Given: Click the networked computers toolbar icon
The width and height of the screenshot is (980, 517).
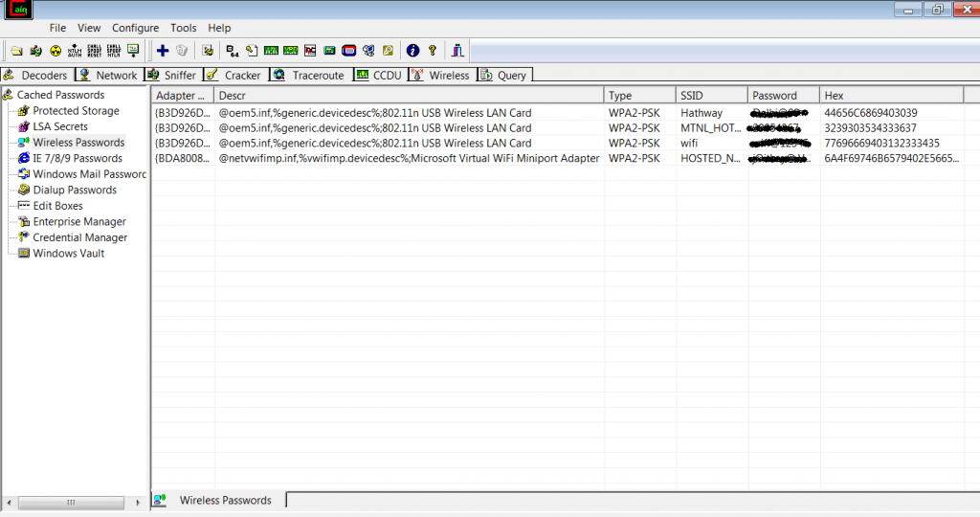Looking at the screenshot, I should click(x=368, y=51).
